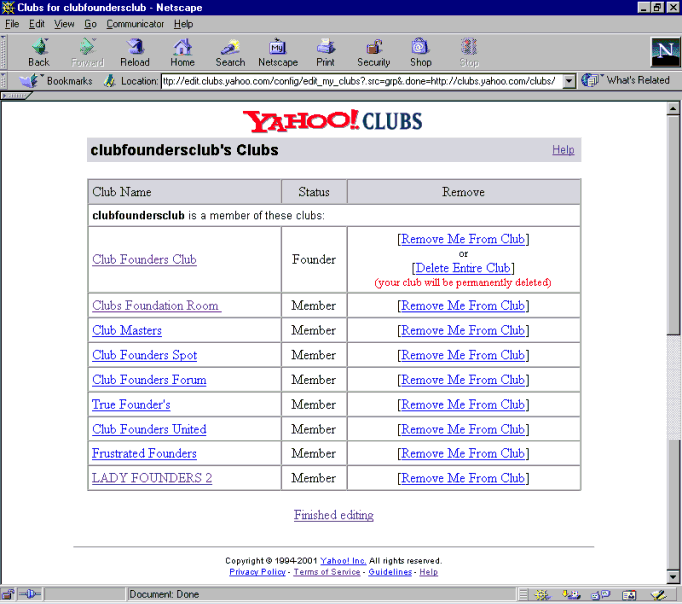Open Clubs Foundation Room link
This screenshot has height=604, width=682.
pos(156,306)
